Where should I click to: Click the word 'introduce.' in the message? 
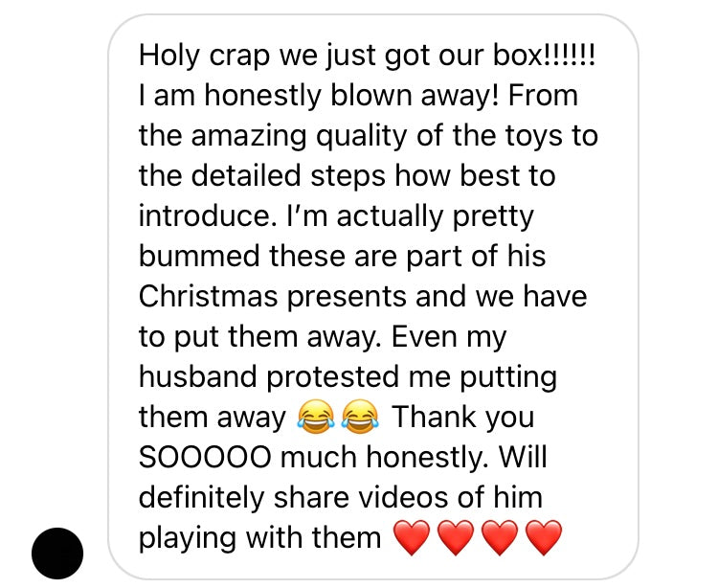pos(208,215)
